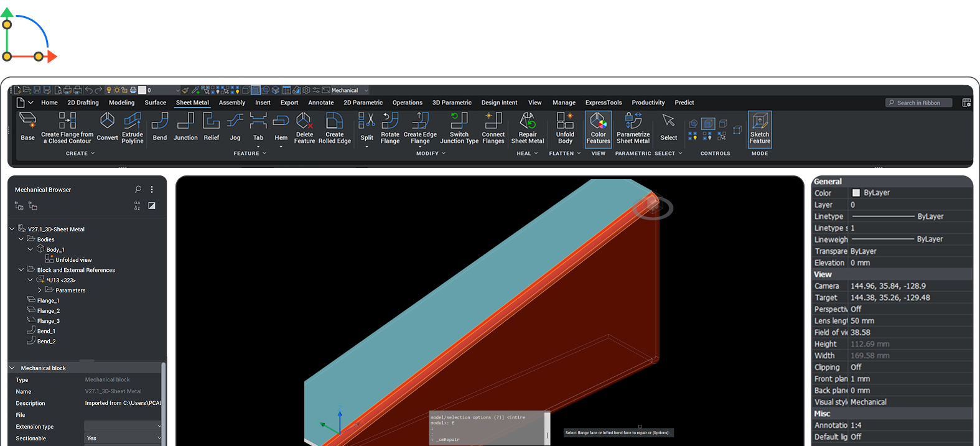
Task: Click the Unfold Body tool
Action: pyautogui.click(x=565, y=128)
